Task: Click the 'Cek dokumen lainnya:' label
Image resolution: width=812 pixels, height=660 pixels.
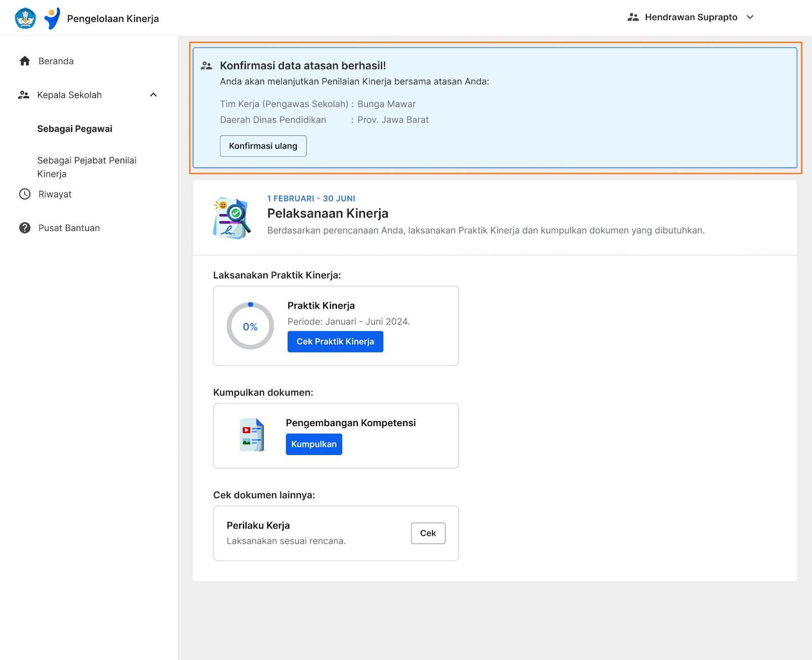Action: (264, 495)
